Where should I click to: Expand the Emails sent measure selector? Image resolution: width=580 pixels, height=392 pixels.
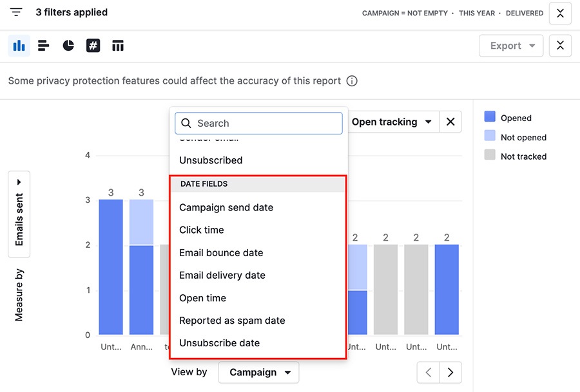pos(19,214)
